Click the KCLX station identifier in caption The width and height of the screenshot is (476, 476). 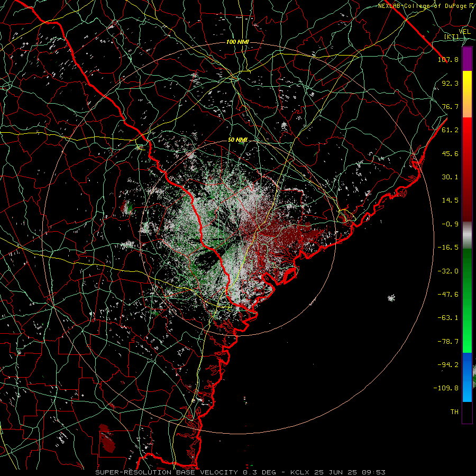[x=301, y=472]
